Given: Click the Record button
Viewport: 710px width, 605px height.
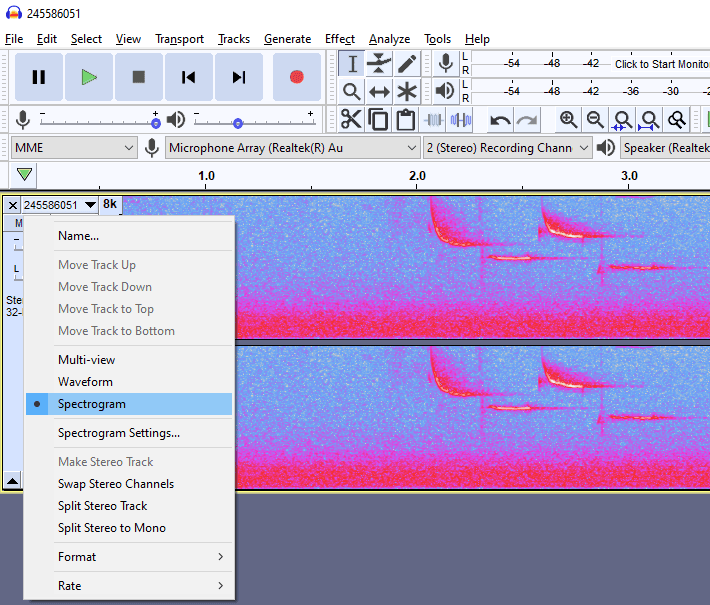Looking at the screenshot, I should [297, 77].
